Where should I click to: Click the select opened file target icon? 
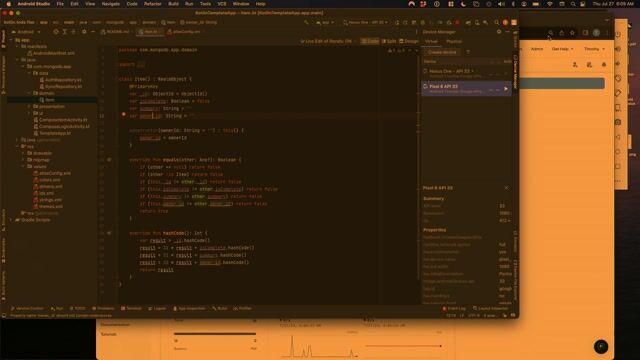[x=56, y=31]
